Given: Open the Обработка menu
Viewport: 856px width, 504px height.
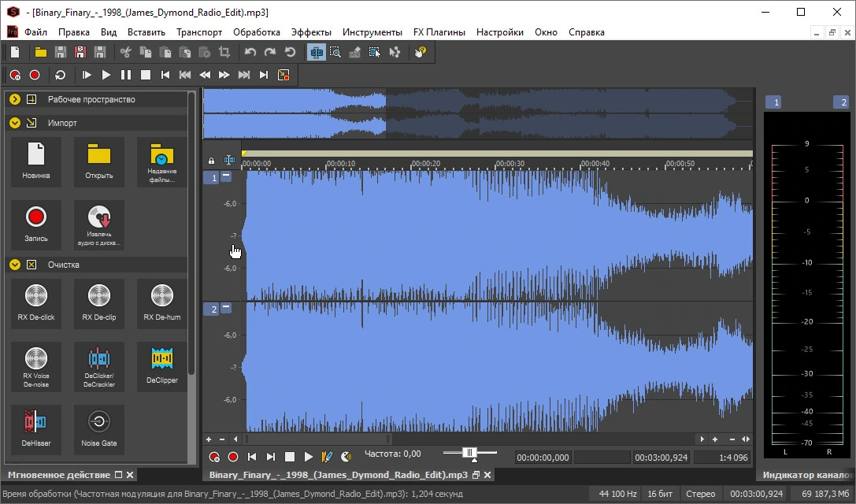Looking at the screenshot, I should (x=257, y=32).
